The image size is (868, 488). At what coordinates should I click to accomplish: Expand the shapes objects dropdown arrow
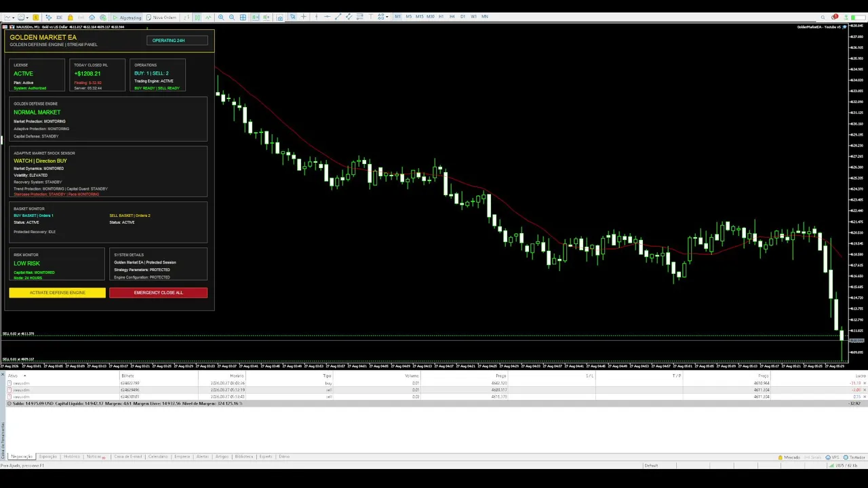click(387, 17)
